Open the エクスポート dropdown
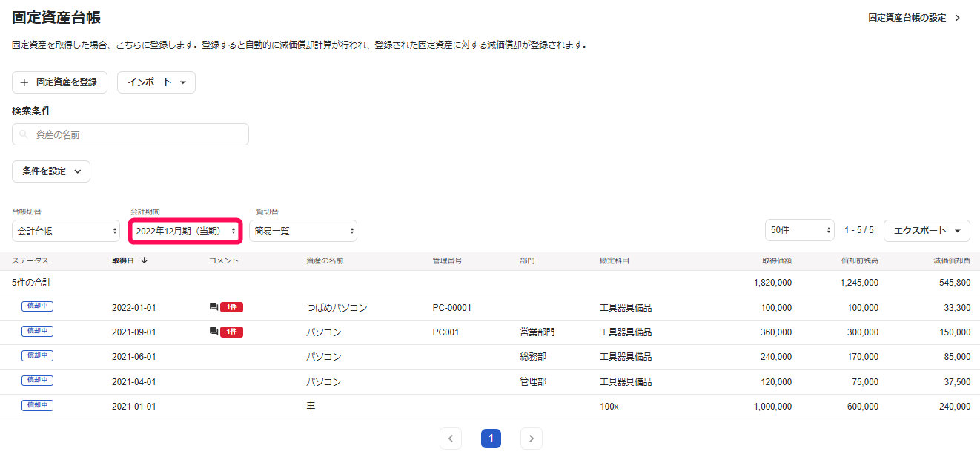Screen dimensions: 980x469 click(x=927, y=231)
